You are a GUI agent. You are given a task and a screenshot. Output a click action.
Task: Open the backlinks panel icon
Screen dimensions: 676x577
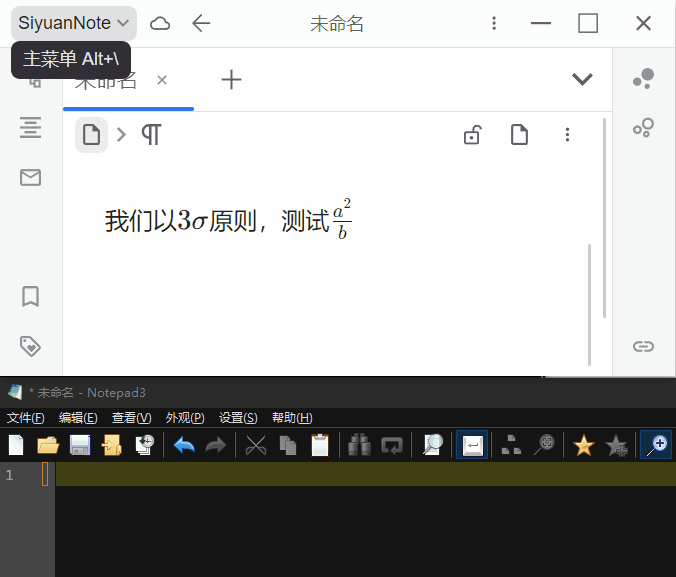[x=644, y=346]
